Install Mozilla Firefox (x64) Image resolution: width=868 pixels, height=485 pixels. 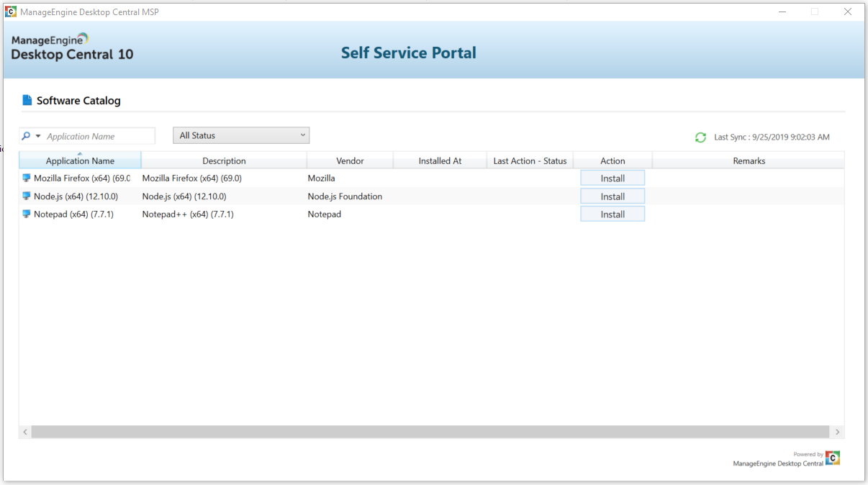click(x=612, y=178)
